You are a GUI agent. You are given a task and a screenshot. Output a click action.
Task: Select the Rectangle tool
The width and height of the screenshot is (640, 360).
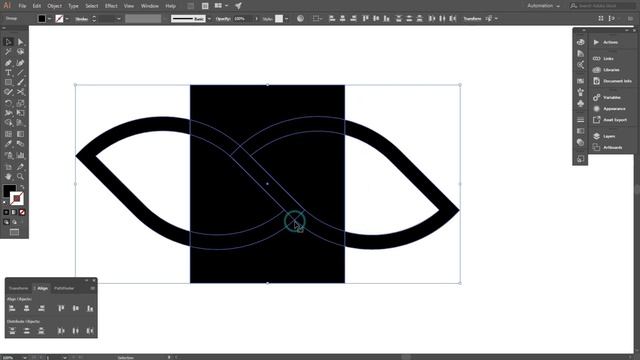(x=8, y=82)
